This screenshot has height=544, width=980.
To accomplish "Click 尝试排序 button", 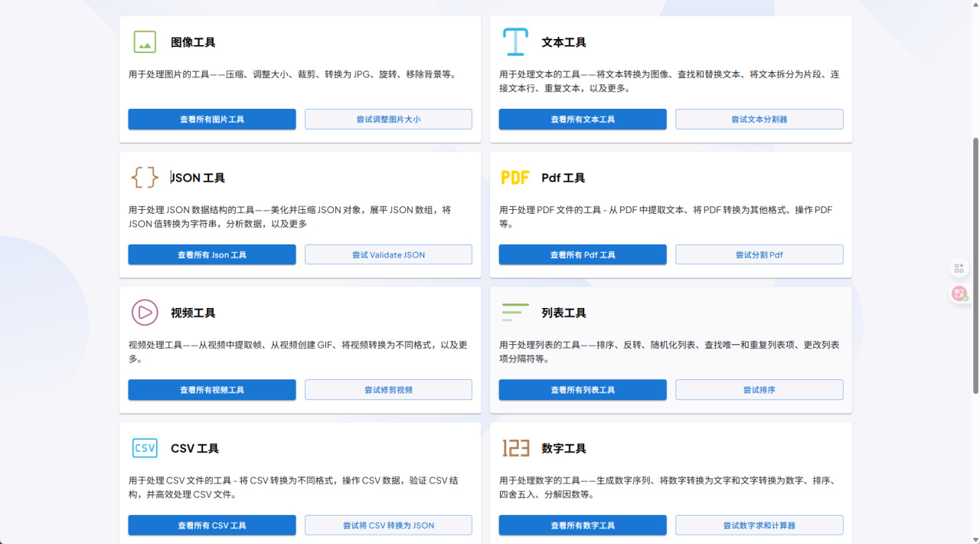I will tap(759, 390).
